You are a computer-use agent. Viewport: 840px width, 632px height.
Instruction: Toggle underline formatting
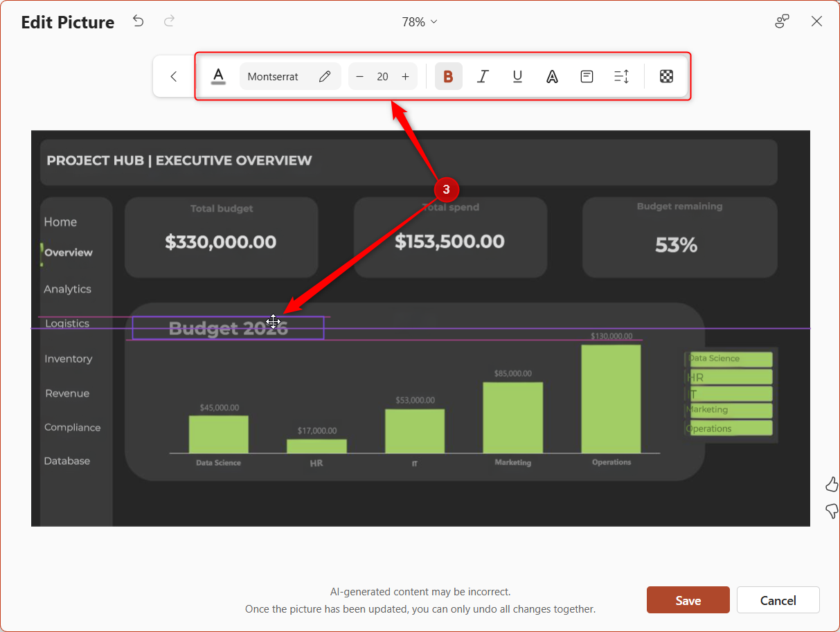pyautogui.click(x=517, y=76)
